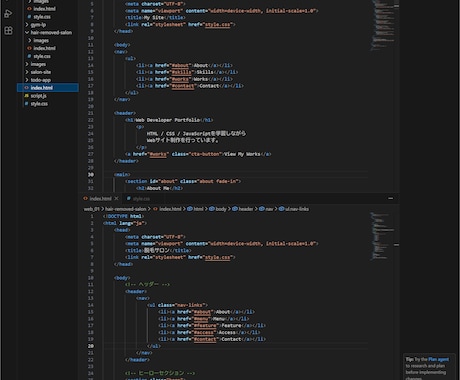This screenshot has height=380, width=460.
Task: Close the lower index.html editor tab
Action: point(116,198)
